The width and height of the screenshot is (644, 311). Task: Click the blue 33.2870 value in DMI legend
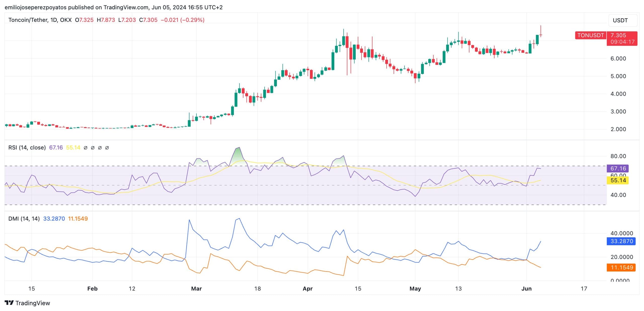click(x=54, y=218)
